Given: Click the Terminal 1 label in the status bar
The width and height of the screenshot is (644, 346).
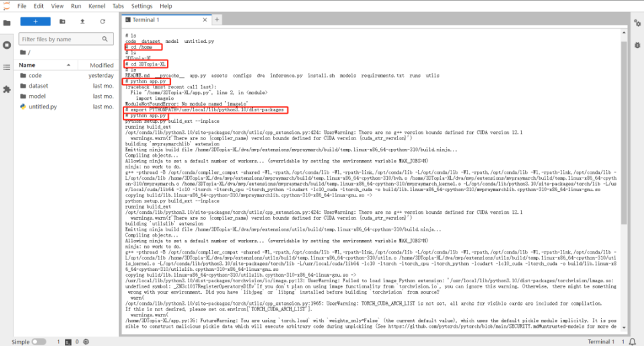Looking at the screenshot, I should coord(601,341).
